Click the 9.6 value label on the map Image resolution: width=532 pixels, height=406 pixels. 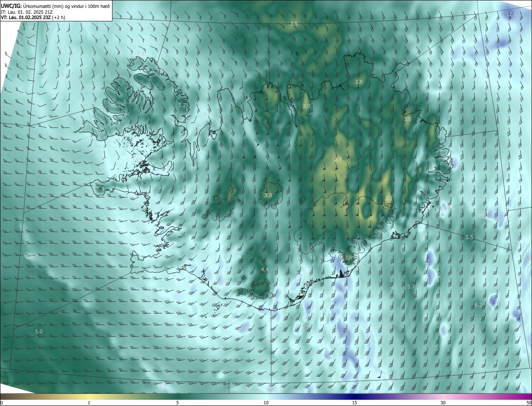tap(65, 75)
